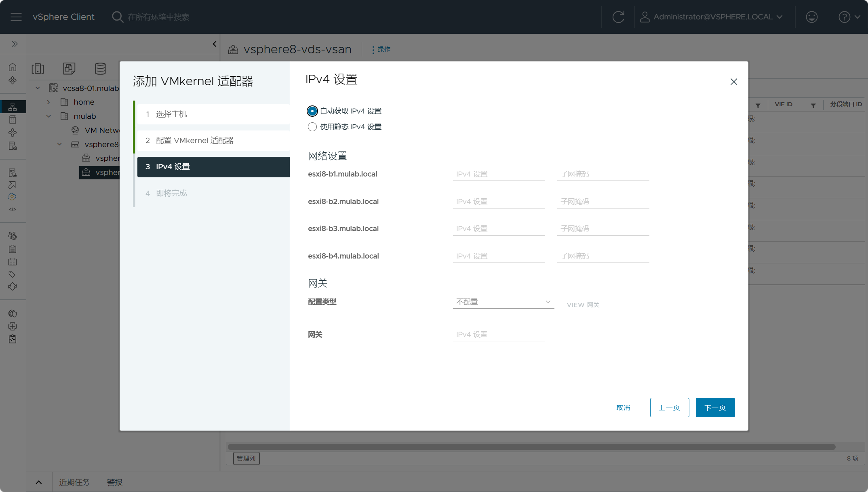Refresh the vSphere Client view
This screenshot has width=868, height=492.
pos(618,17)
